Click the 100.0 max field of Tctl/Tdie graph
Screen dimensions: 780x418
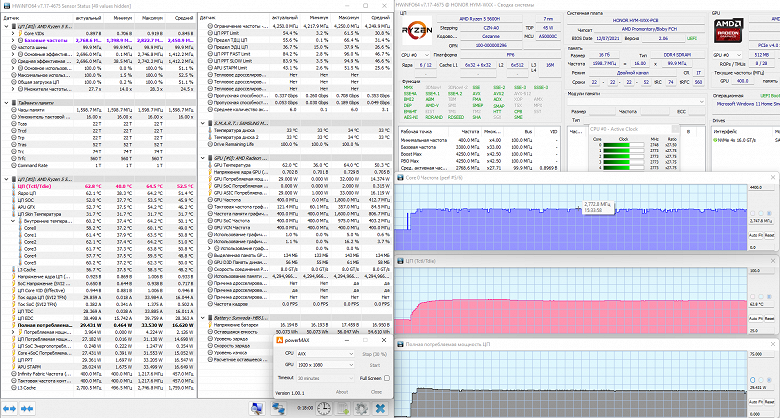pos(762,271)
